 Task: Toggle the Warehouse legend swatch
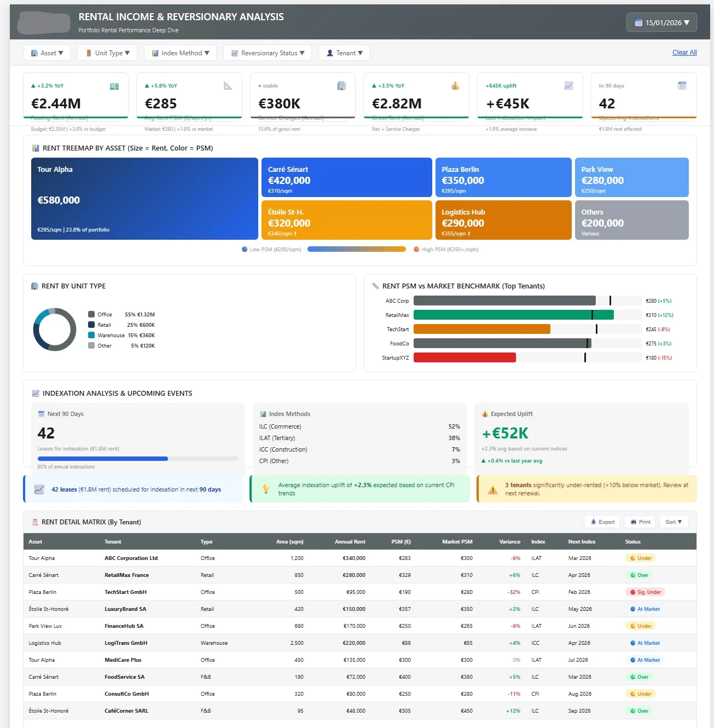click(92, 335)
